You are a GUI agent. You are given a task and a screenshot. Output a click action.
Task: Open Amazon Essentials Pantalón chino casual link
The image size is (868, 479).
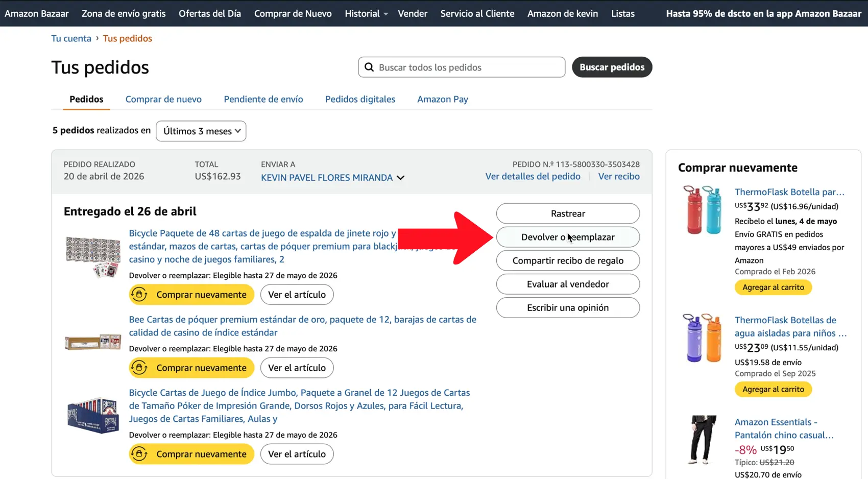click(784, 428)
